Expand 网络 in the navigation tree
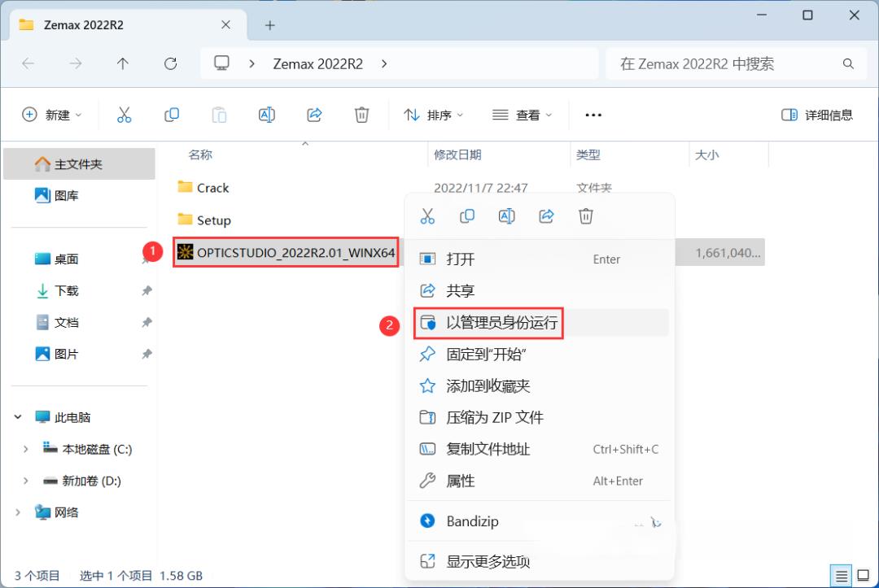 coord(18,512)
